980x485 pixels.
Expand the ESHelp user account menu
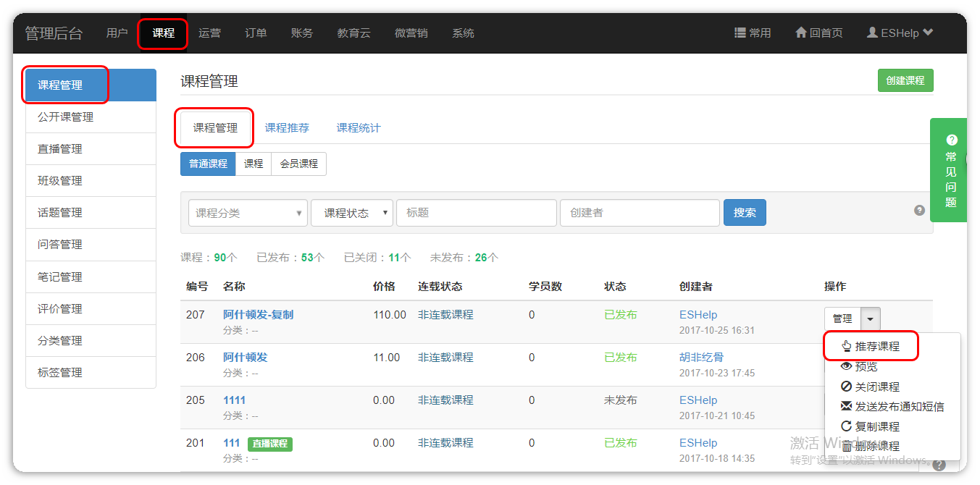(x=900, y=33)
